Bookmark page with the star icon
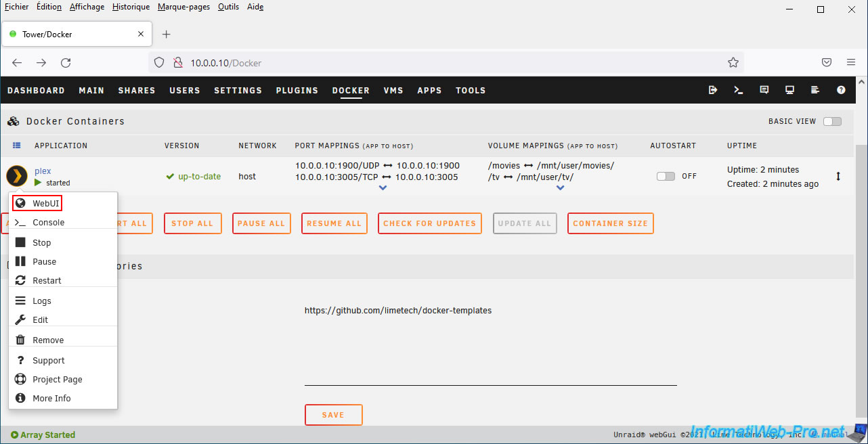868x444 pixels. 733,62
